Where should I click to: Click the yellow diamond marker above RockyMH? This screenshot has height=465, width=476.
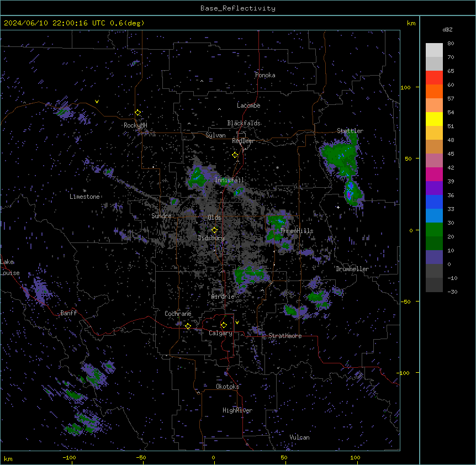138,113
